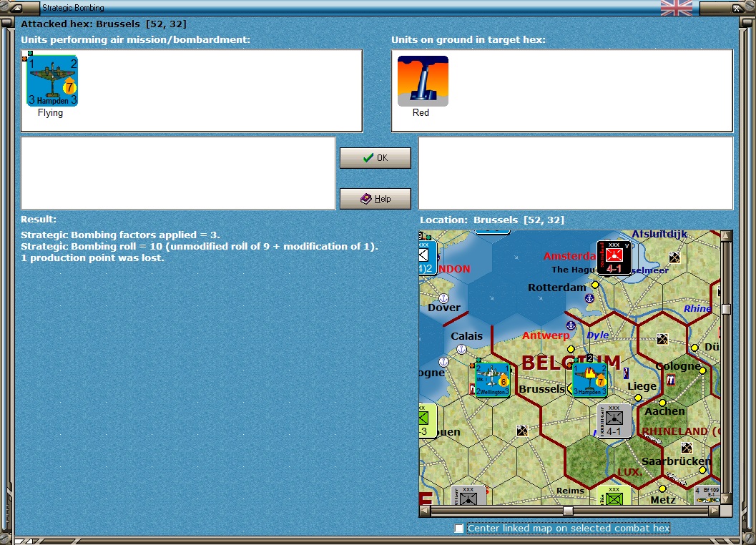Click the green infantry counter right of Reims
756x545 pixels.
pos(614,496)
